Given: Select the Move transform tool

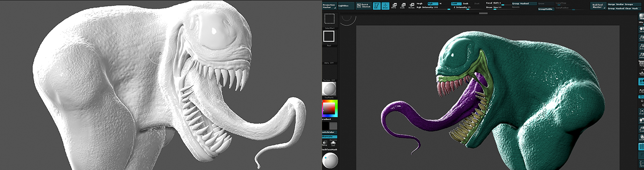Looking at the screenshot, I should coord(394,6).
